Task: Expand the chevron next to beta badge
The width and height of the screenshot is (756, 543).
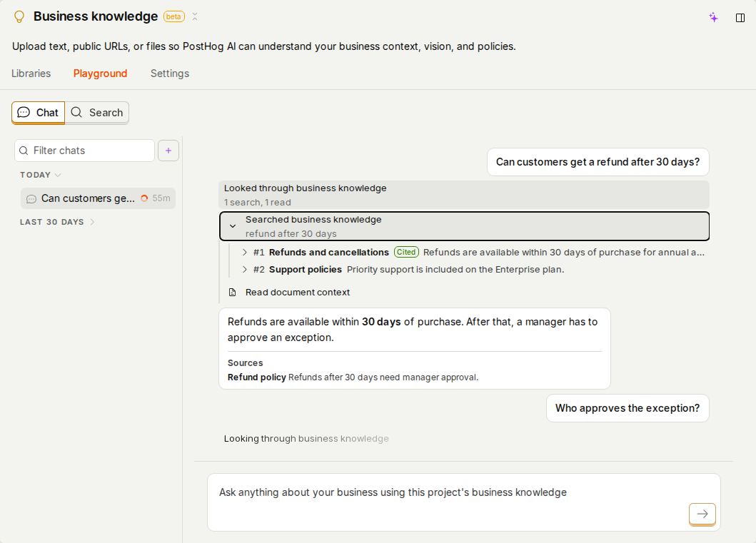Action: pos(195,16)
